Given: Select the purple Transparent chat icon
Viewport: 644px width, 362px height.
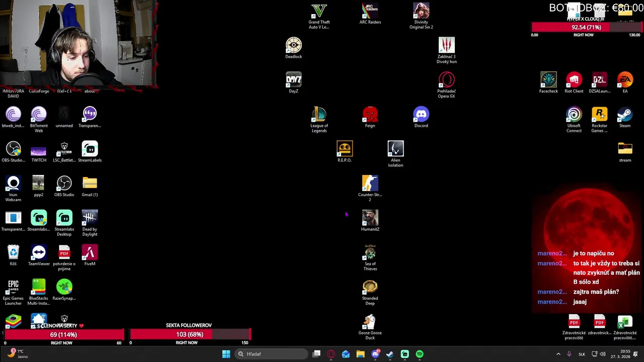Looking at the screenshot, I should (x=90, y=118).
